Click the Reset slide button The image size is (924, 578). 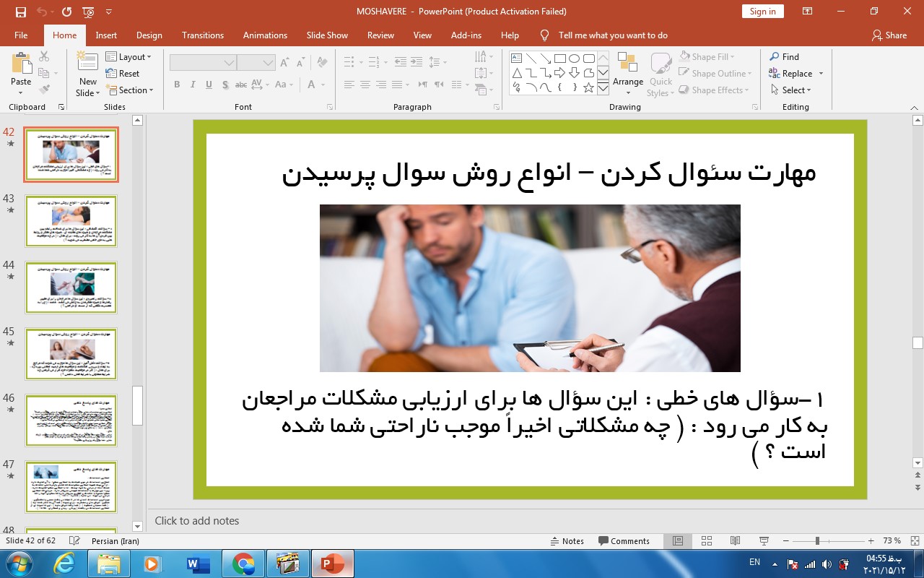123,73
